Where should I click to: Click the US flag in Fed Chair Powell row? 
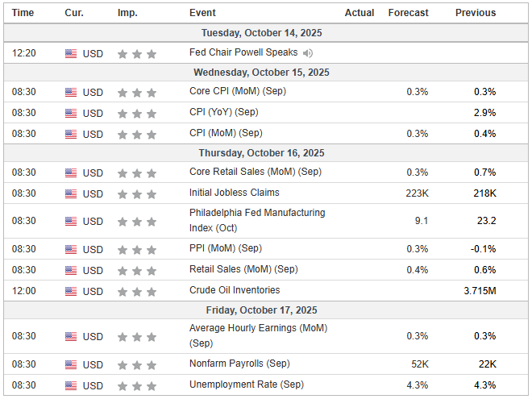[71, 53]
